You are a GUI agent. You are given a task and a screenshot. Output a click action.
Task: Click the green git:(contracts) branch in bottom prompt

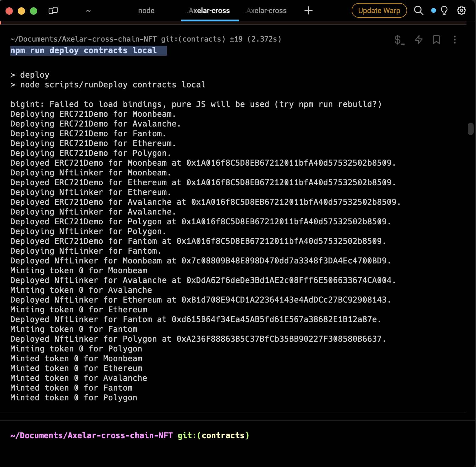coord(214,436)
